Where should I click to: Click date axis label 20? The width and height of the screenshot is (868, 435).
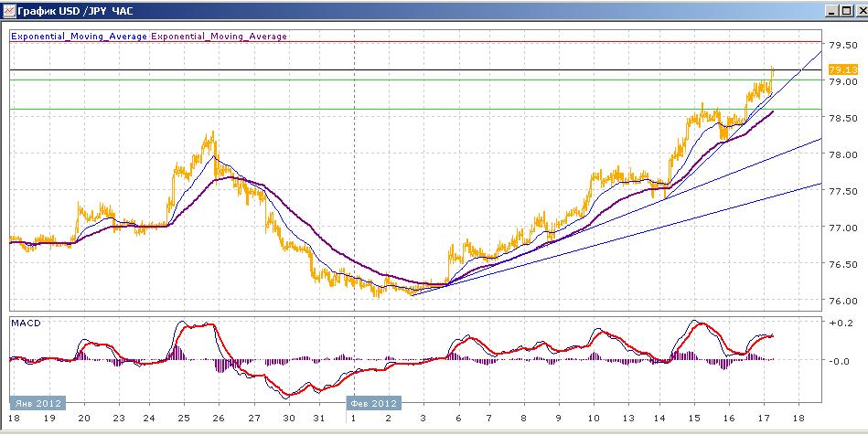[83, 418]
